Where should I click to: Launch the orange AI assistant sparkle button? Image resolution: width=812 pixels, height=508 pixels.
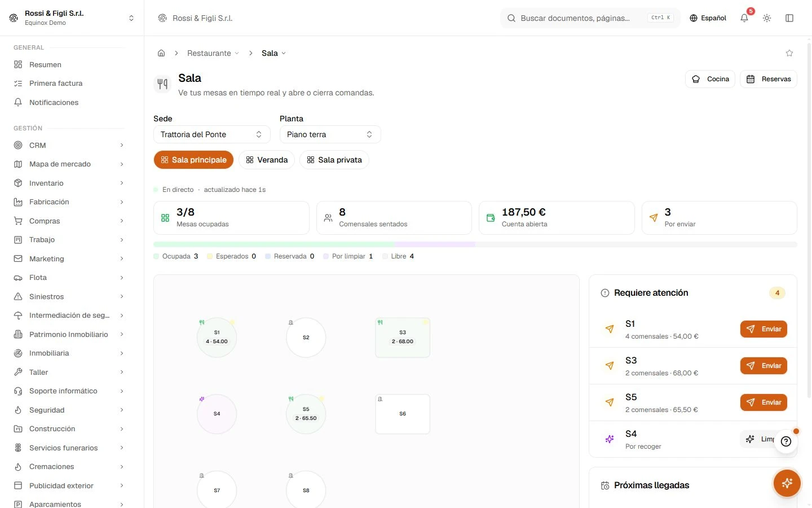(787, 483)
